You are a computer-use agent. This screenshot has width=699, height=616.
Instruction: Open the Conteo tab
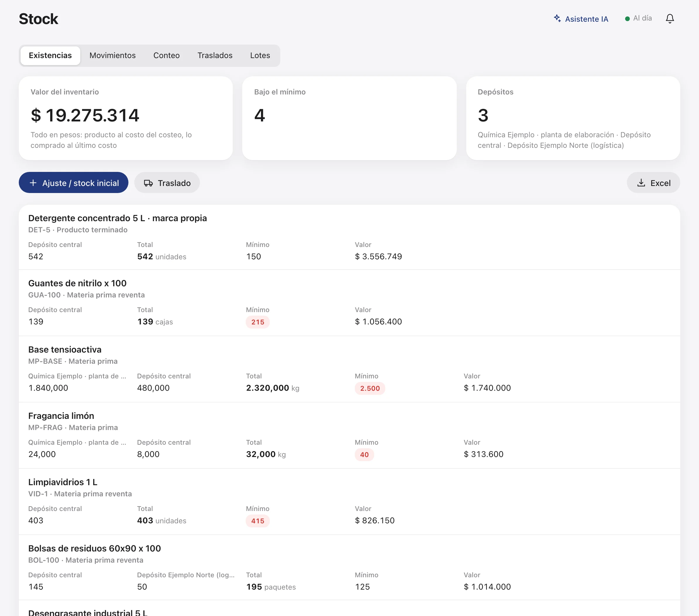[167, 55]
